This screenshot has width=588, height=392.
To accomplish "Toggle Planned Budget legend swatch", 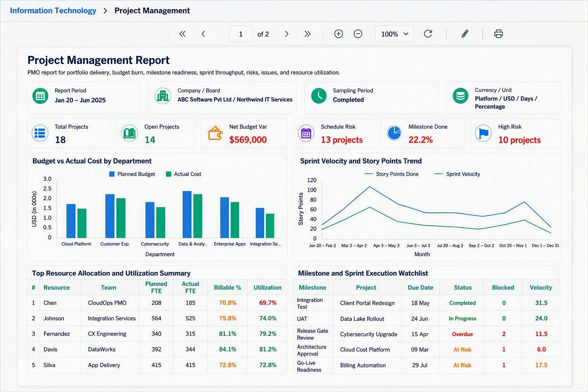I will pos(112,174).
